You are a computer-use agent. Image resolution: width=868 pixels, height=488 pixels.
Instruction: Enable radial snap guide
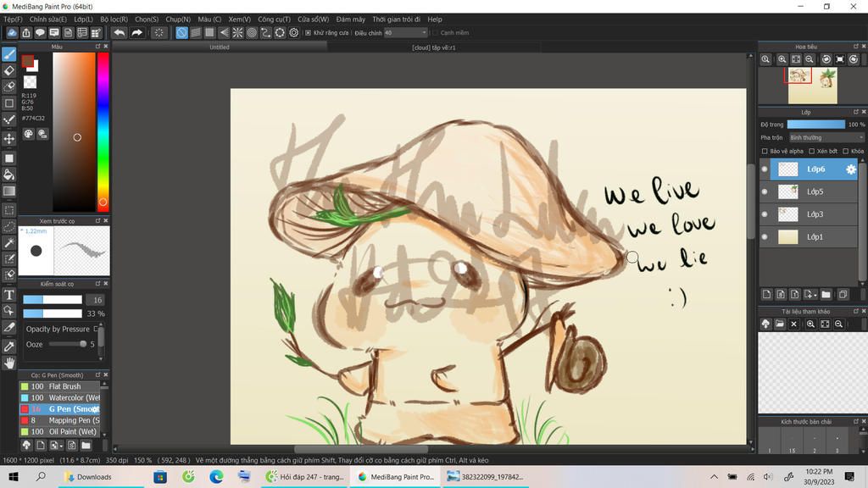[237, 33]
